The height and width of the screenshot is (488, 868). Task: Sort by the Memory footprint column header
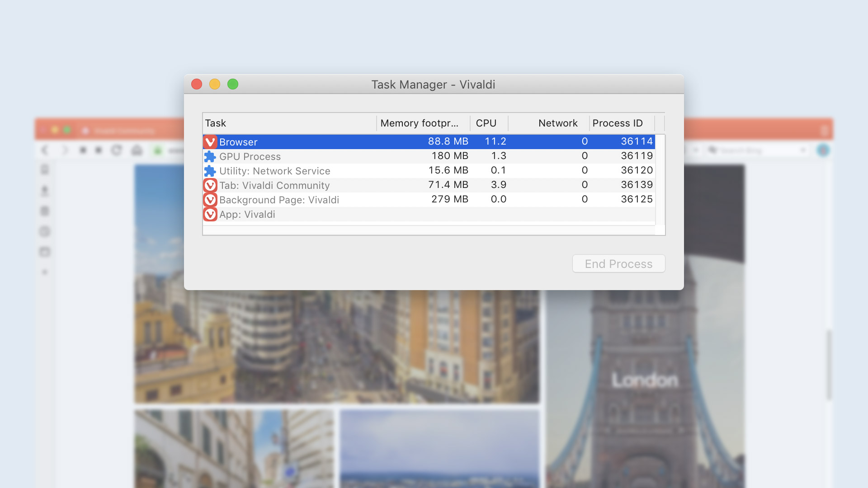pos(423,123)
